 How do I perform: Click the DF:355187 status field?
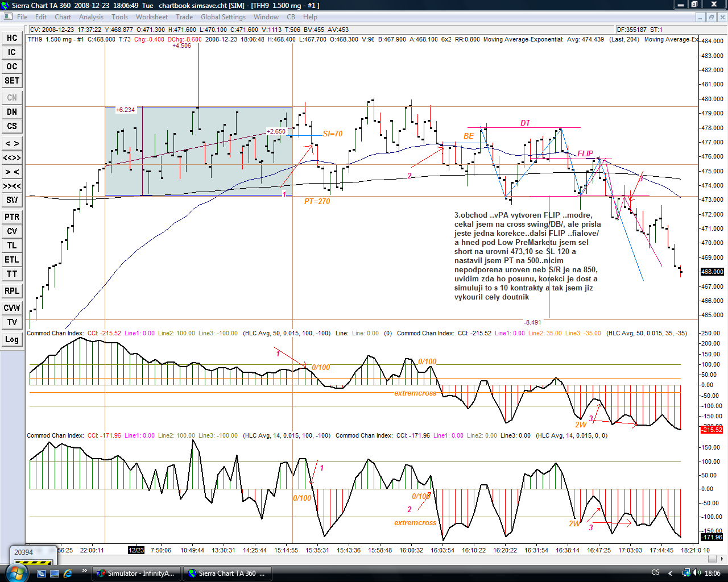pos(631,30)
